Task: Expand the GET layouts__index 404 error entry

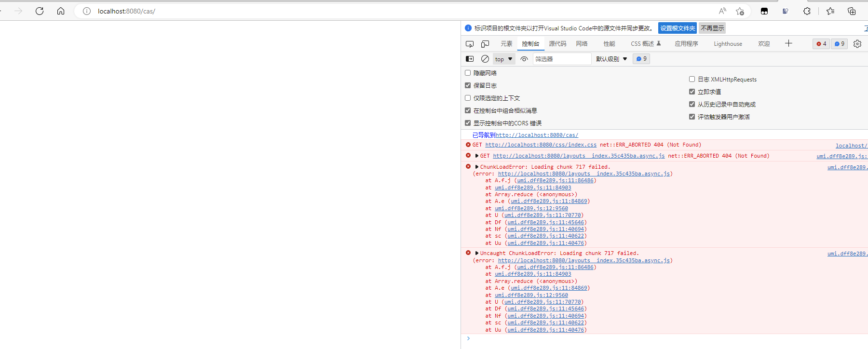Action: click(476, 156)
